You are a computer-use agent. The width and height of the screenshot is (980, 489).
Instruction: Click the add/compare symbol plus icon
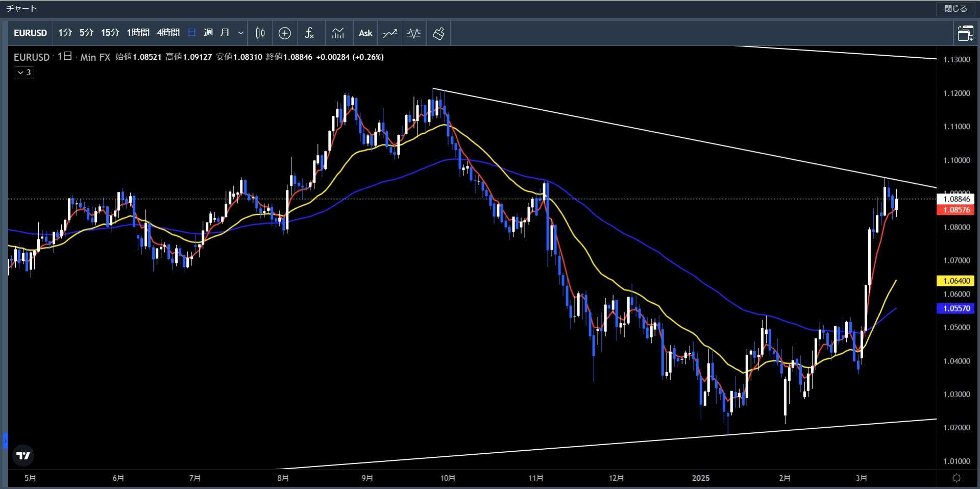pyautogui.click(x=285, y=33)
